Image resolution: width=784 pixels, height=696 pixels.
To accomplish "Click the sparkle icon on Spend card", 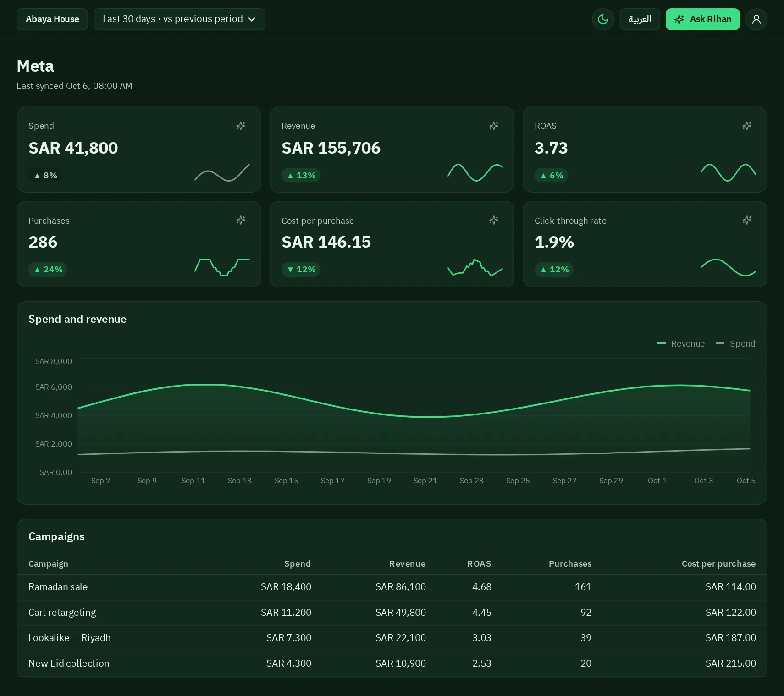I will [241, 126].
